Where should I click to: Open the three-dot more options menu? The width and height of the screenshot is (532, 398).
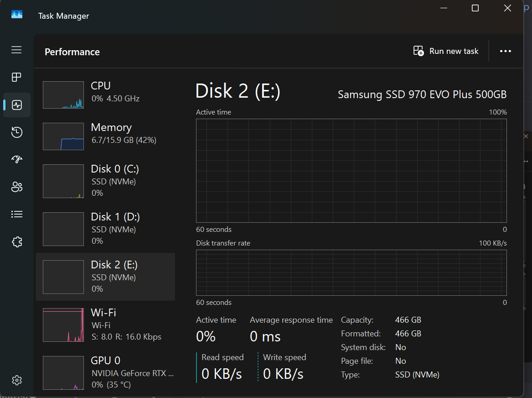(505, 51)
